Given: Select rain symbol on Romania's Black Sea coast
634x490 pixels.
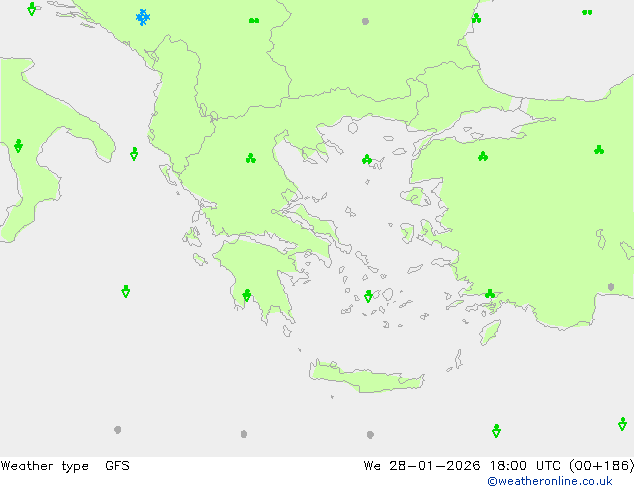Looking at the screenshot, I should 476,18.
